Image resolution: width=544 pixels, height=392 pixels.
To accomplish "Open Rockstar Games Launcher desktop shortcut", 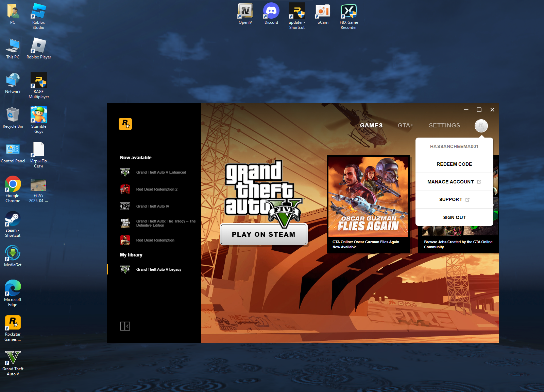I will coord(13,328).
